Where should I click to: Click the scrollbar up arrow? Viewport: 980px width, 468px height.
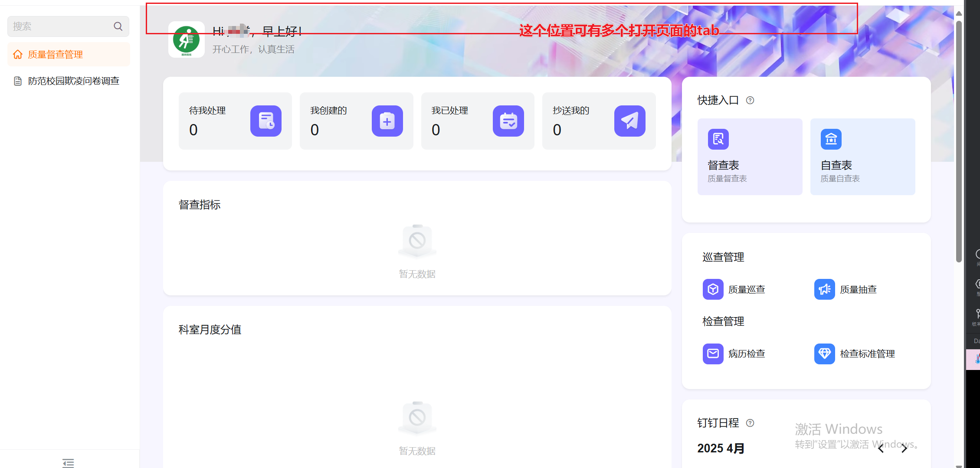coord(959,13)
